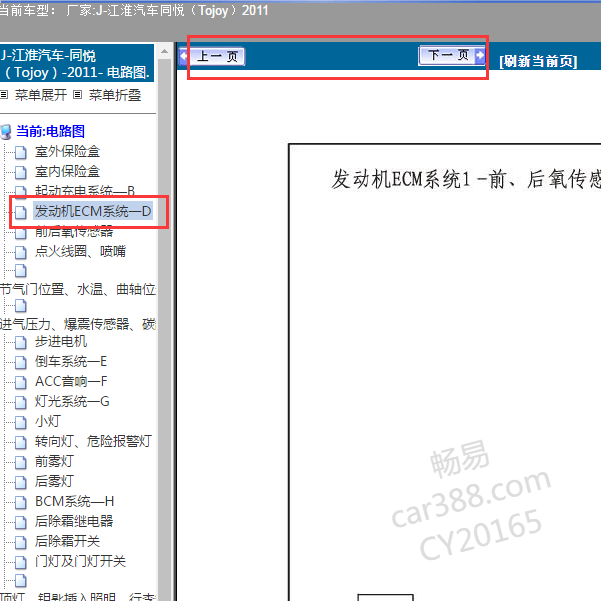Open 灯光系统—G tree item
This screenshot has width=601, height=601.
click(x=72, y=401)
